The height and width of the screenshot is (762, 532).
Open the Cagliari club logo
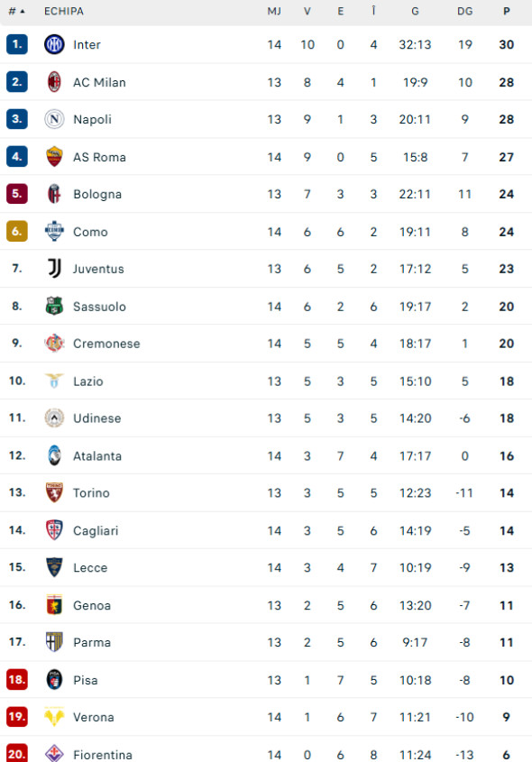pos(53,530)
